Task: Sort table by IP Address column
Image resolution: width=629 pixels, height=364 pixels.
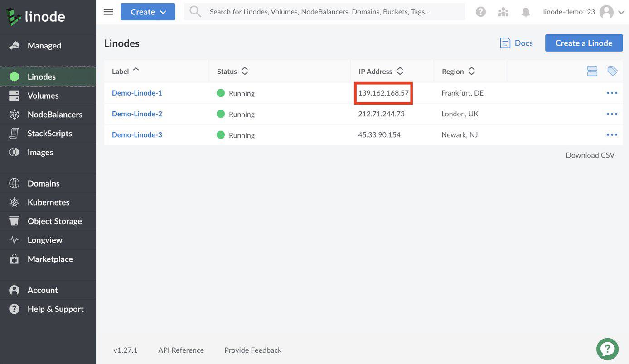Action: tap(381, 71)
